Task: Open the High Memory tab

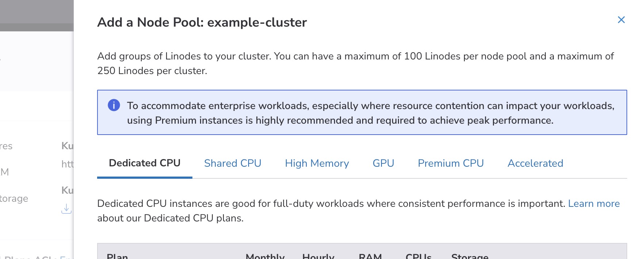Action: pos(317,163)
